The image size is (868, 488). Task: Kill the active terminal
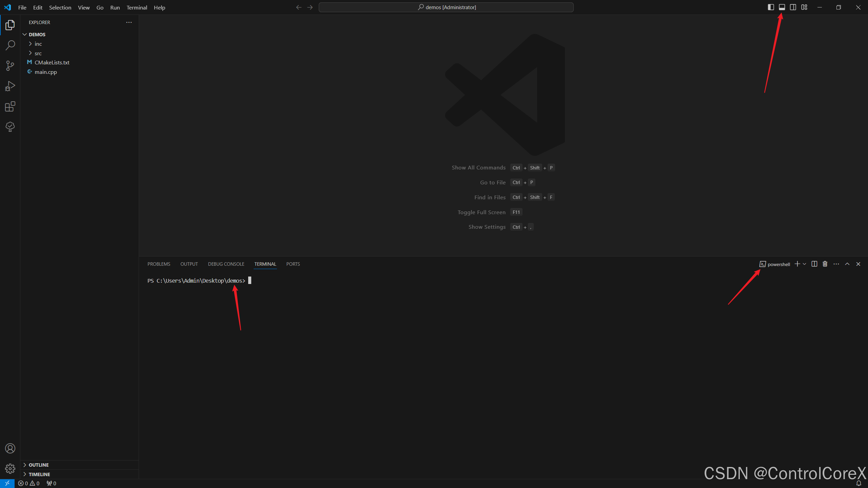pos(825,264)
